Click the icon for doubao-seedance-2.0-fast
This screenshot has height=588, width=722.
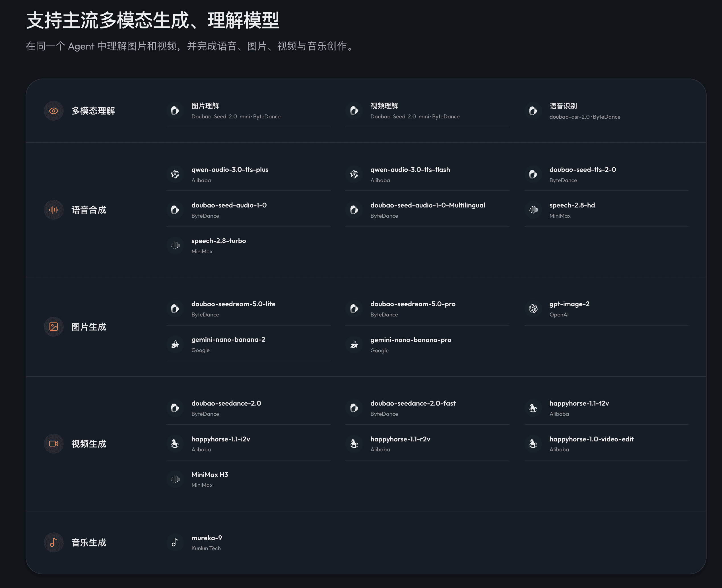[354, 408]
